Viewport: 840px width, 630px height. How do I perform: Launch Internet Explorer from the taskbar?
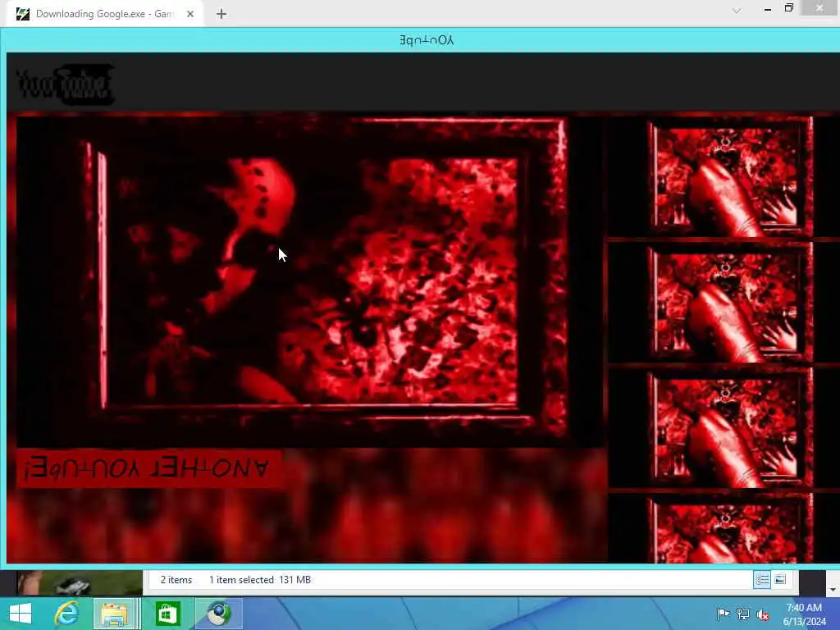pyautogui.click(x=67, y=614)
